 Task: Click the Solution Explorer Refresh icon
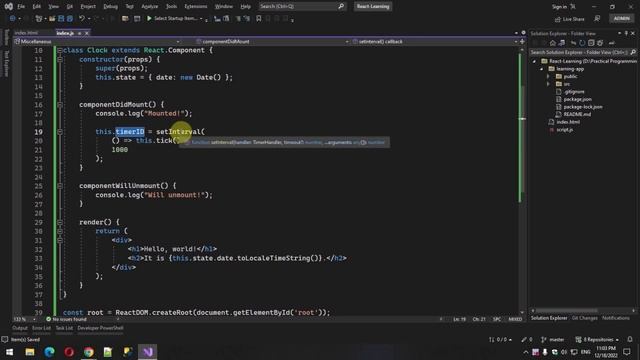pos(582,43)
